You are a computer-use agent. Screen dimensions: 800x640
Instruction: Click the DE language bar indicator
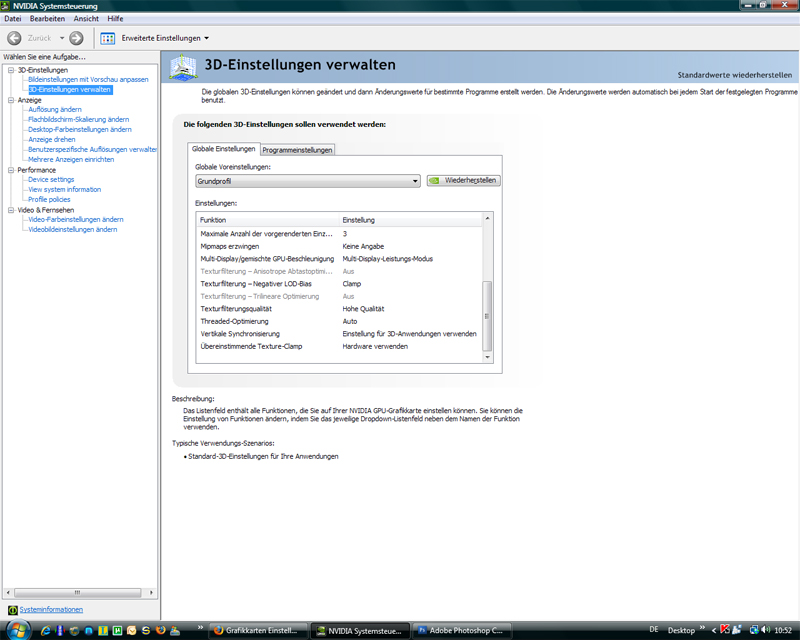[654, 630]
